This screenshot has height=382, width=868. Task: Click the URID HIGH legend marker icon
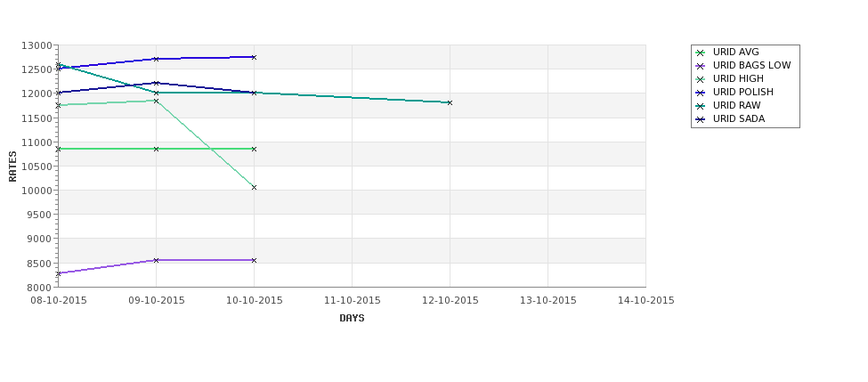700,79
